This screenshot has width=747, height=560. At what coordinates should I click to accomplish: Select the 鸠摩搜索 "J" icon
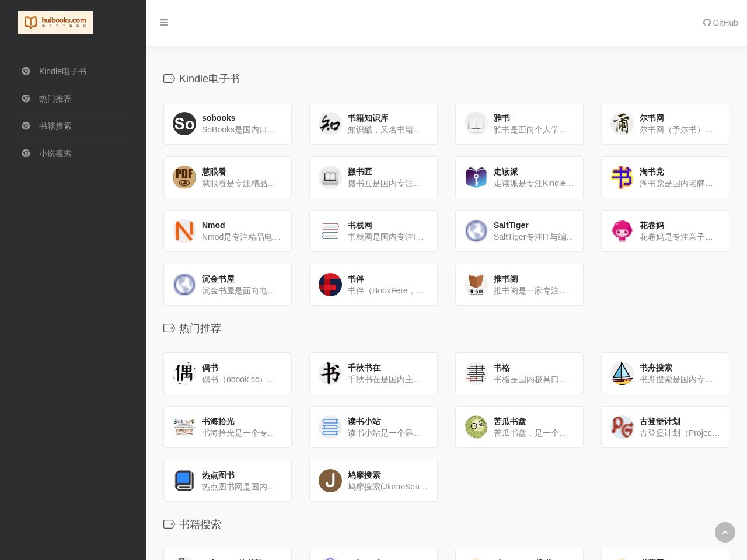330,481
